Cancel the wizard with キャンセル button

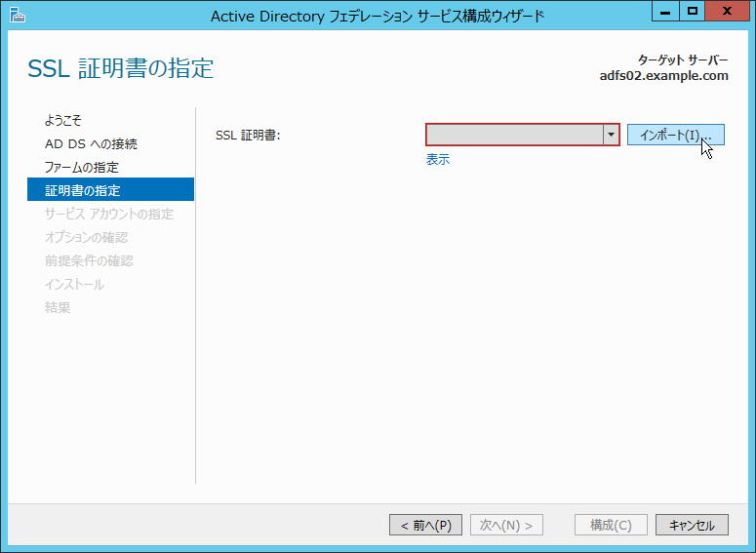click(x=692, y=525)
